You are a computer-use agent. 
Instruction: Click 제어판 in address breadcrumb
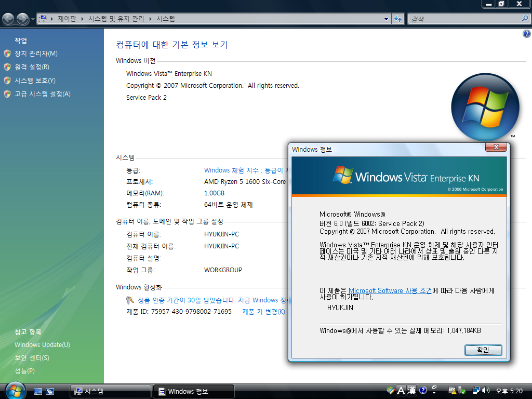[x=67, y=19]
